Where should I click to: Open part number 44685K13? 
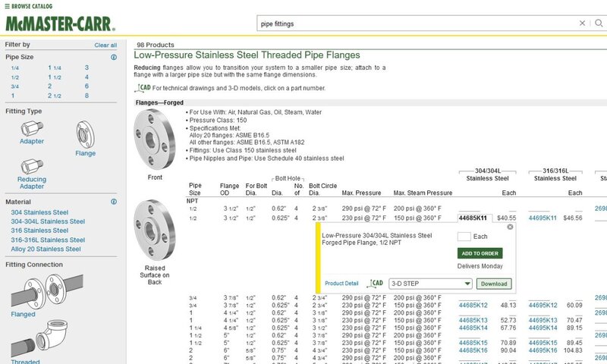click(x=473, y=320)
